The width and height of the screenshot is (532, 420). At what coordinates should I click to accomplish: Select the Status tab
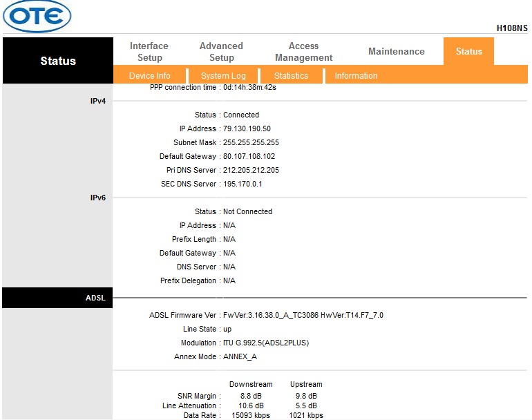468,51
